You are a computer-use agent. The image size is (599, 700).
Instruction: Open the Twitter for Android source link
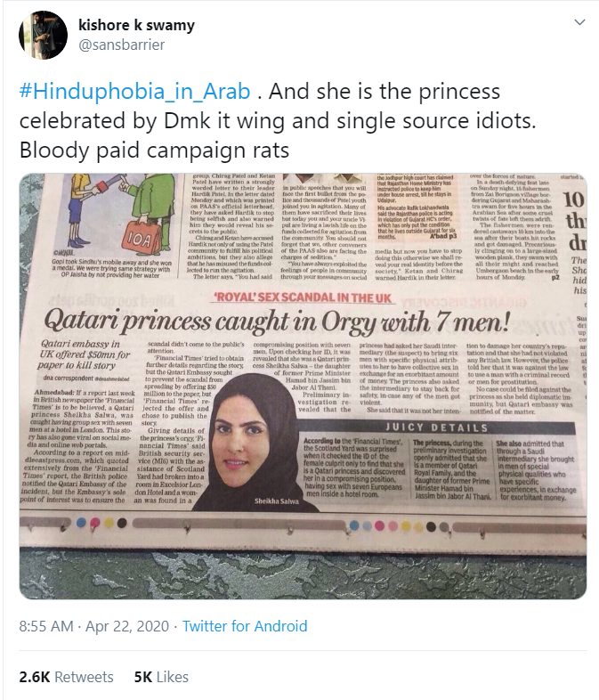[x=245, y=626]
